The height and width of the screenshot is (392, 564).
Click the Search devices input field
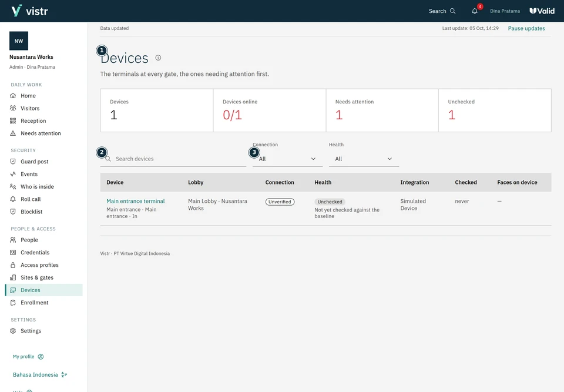pyautogui.click(x=173, y=159)
